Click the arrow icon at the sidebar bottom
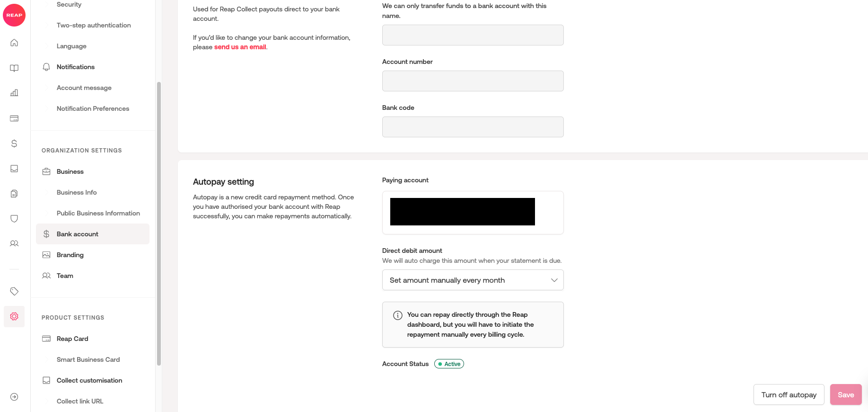Image resolution: width=868 pixels, height=412 pixels. (14, 397)
